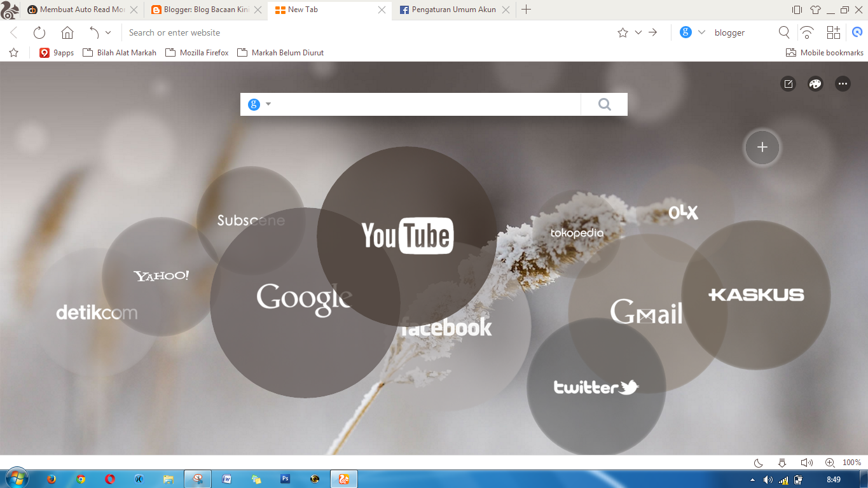Click the blue UC account icon
This screenshot has width=868, height=488.
click(x=857, y=32)
